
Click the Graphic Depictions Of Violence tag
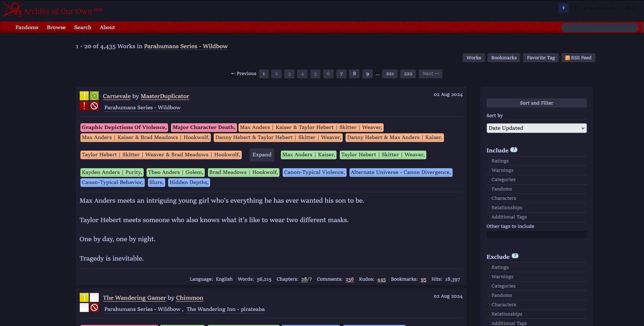124,128
